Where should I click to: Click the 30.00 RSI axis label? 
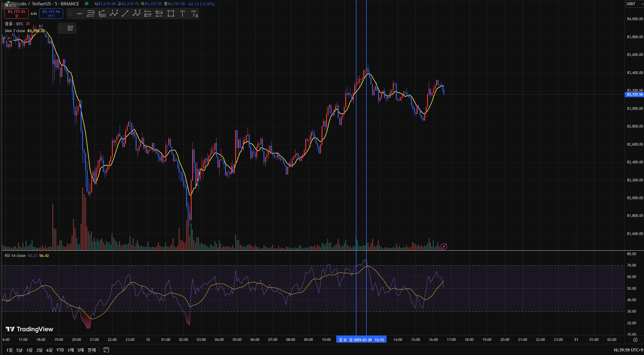click(x=632, y=311)
